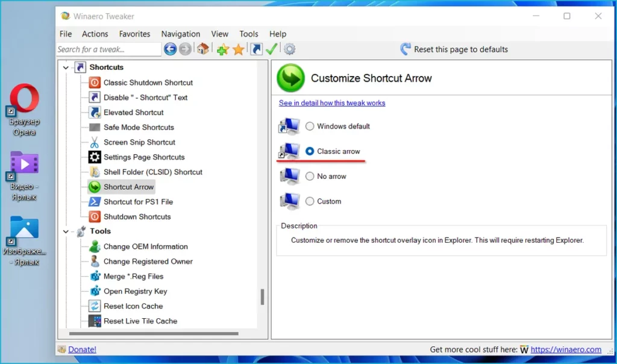Open the Opera browser desktop shortcut

pyautogui.click(x=24, y=102)
